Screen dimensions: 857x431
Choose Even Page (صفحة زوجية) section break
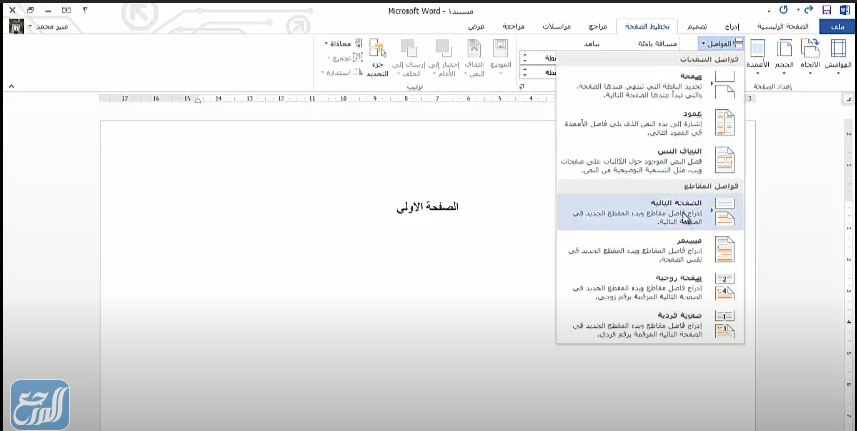(x=650, y=286)
